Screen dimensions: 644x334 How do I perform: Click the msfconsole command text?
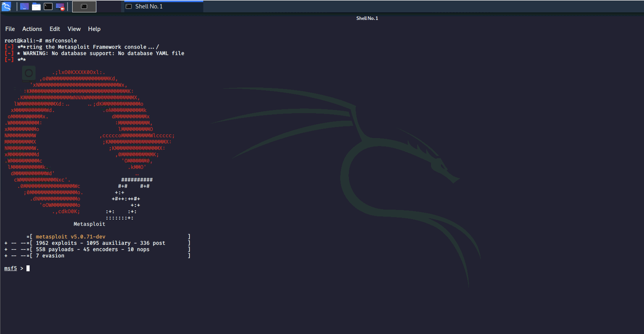(61, 41)
